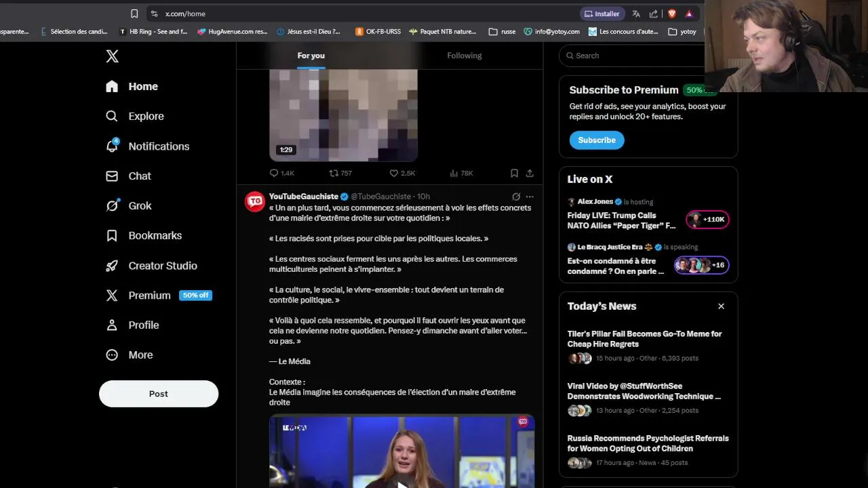Open Tiler's Pillar Fail news story
This screenshot has width=868, height=488.
pyautogui.click(x=644, y=339)
